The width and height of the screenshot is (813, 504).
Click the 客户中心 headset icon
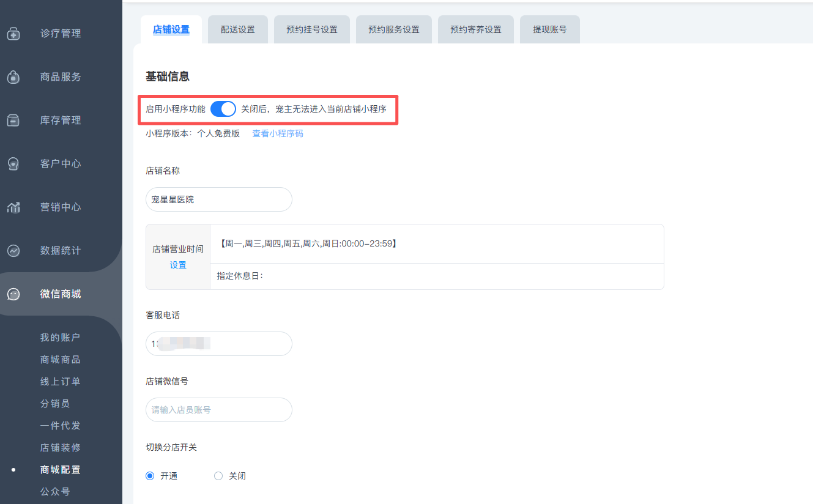pos(13,164)
